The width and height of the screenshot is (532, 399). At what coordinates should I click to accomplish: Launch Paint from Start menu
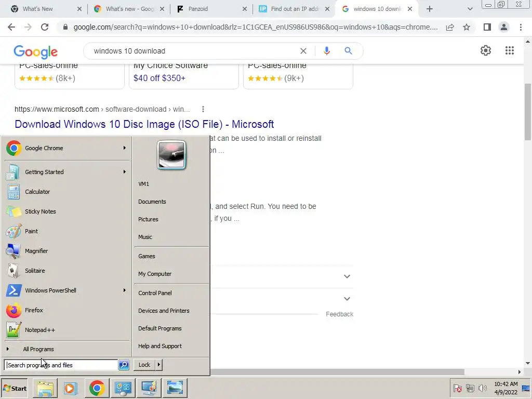pyautogui.click(x=67, y=231)
